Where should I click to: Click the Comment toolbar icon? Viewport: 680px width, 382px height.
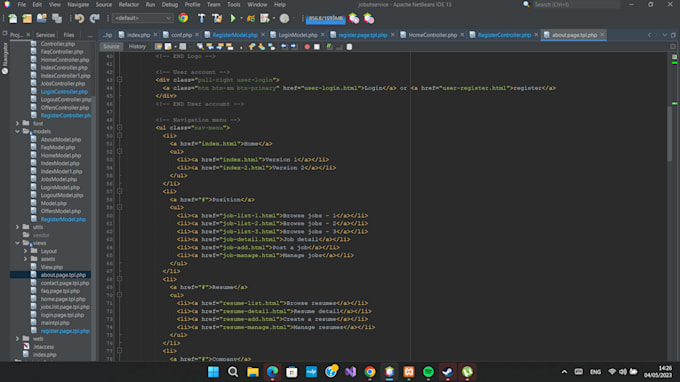(x=330, y=46)
